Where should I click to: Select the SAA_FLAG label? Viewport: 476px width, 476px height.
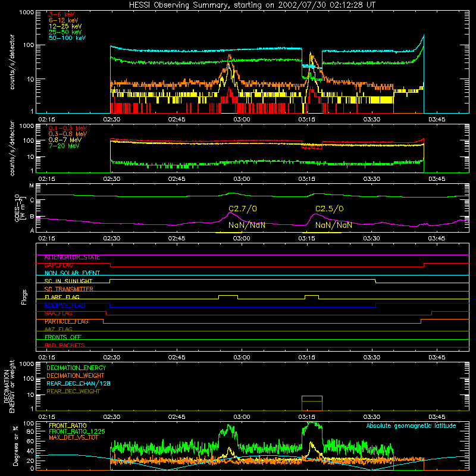pos(58,314)
